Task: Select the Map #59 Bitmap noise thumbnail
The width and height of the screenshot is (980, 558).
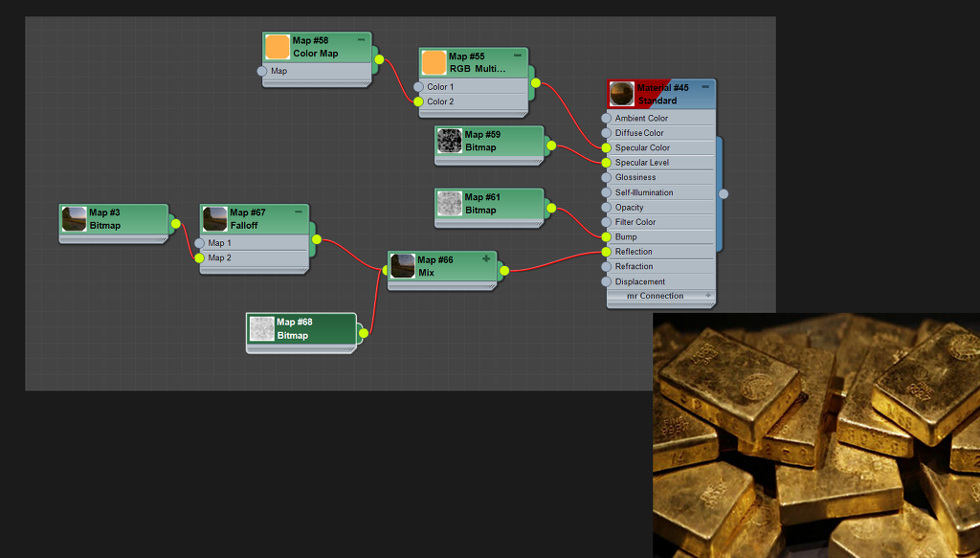Action: pos(449,142)
